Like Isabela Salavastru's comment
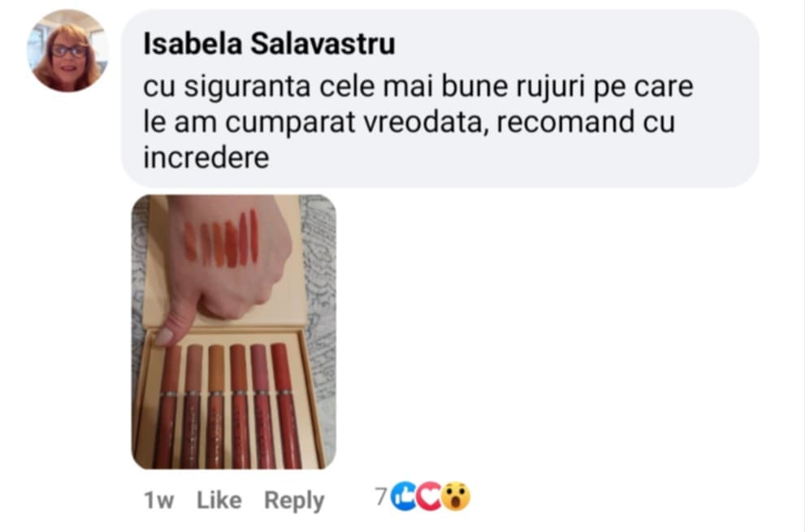This screenshot has height=532, width=805. (219, 500)
